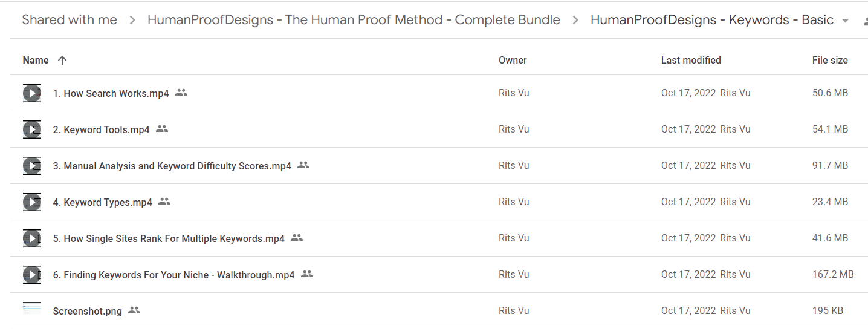Image resolution: width=868 pixels, height=331 pixels.
Task: Click sort direction arrow next to Name
Action: click(62, 60)
